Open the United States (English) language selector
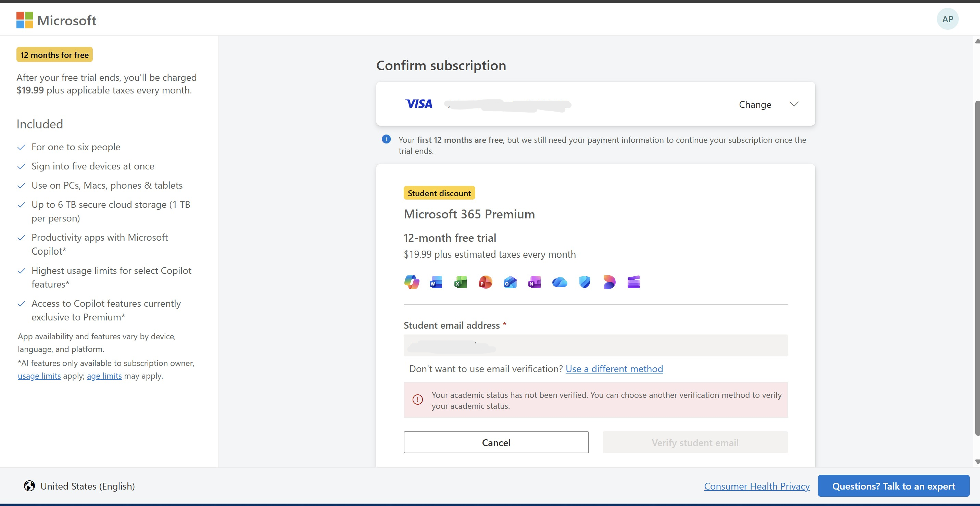The image size is (980, 506). tap(79, 486)
